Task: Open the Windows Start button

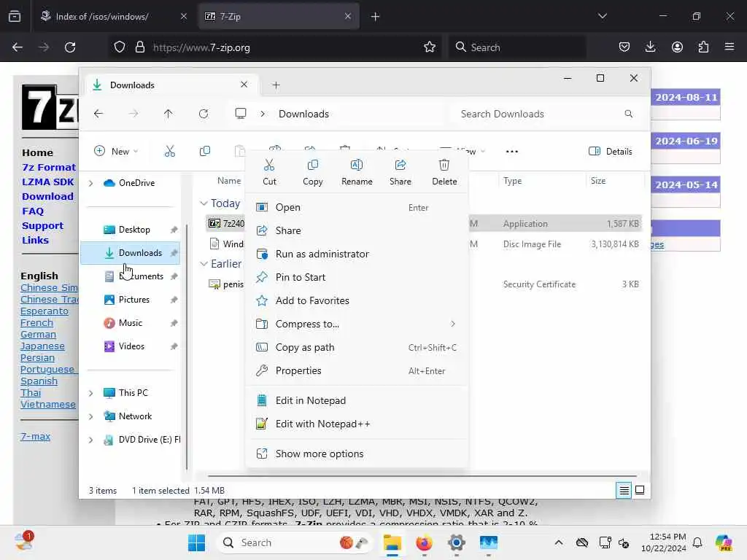Action: click(196, 542)
